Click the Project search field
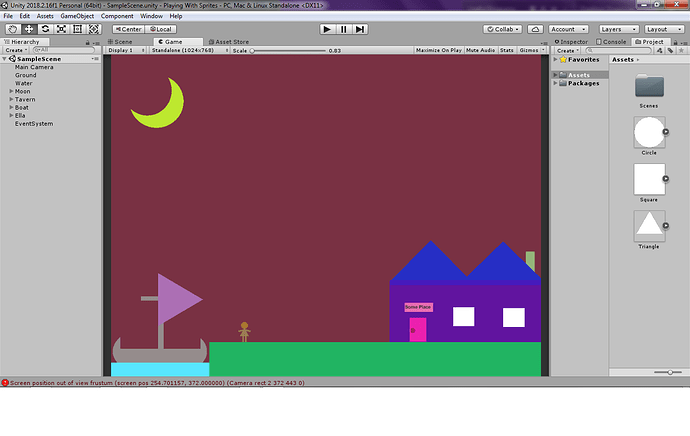Viewport: 690px width, 436px height. 619,51
